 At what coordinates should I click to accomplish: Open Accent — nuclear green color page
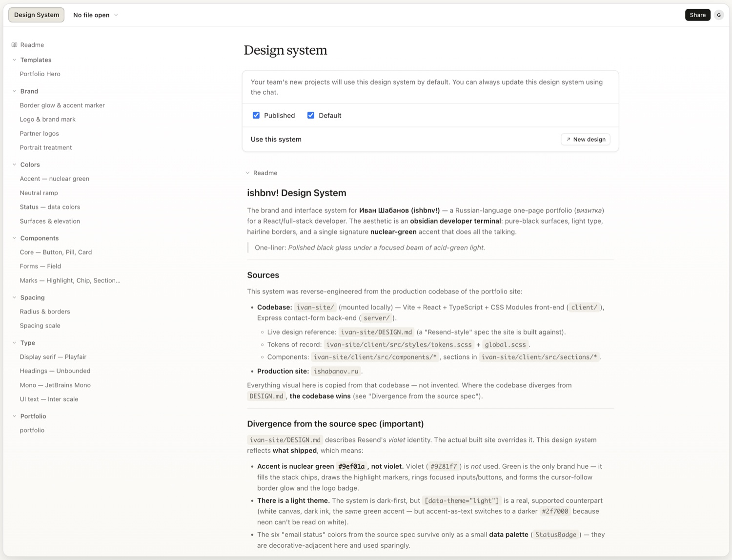[55, 179]
